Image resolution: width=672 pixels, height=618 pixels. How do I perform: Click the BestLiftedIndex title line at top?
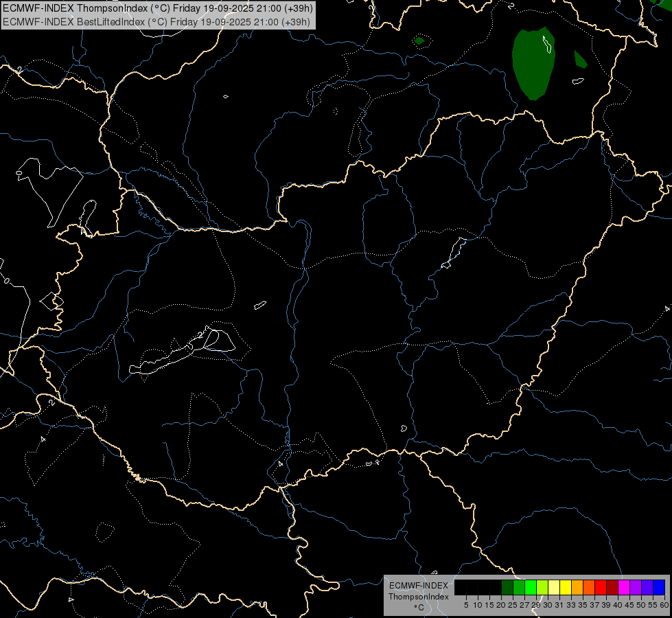tap(157, 22)
